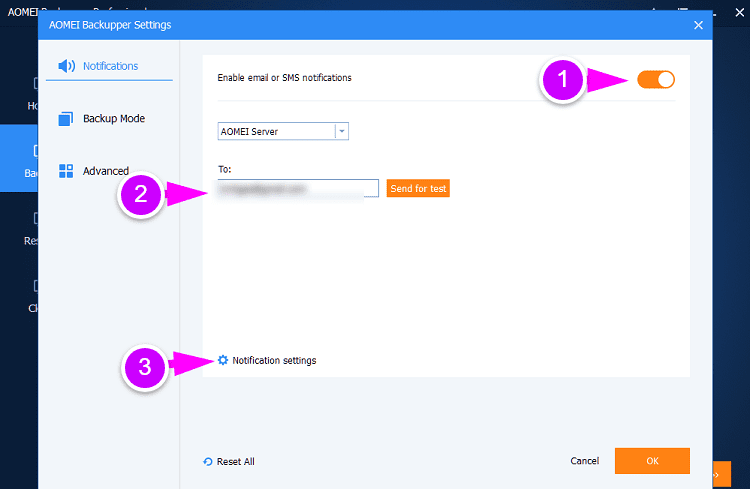Click the Reset All link
The image size is (750, 489).
coord(235,462)
